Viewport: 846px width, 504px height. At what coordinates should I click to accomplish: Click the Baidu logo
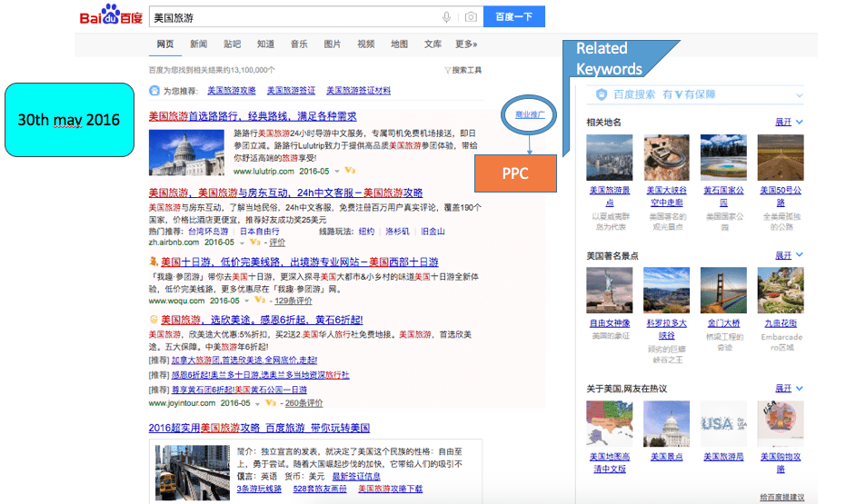[x=111, y=16]
